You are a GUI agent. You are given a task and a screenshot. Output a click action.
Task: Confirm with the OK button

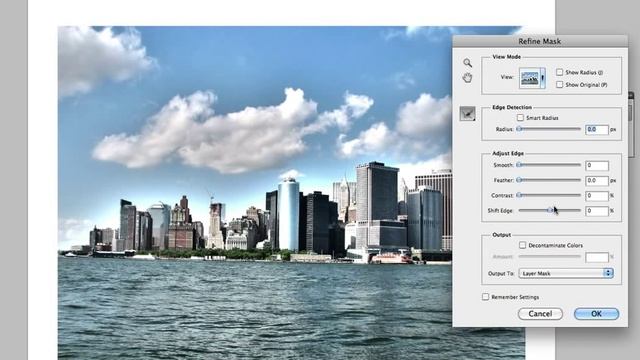(596, 313)
